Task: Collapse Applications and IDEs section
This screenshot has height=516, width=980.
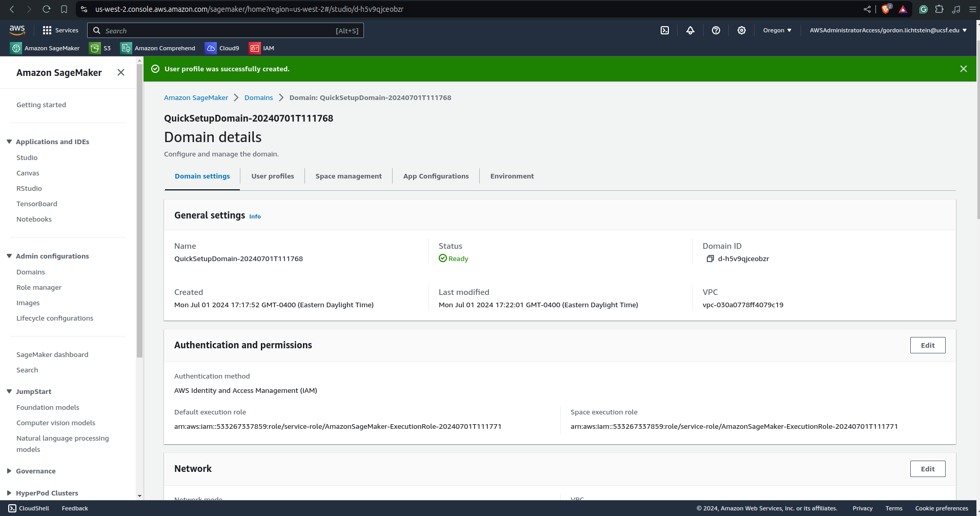Action: click(x=9, y=142)
